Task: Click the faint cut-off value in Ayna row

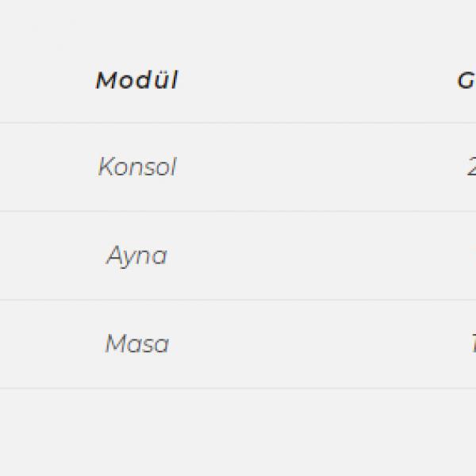Action: (474, 251)
